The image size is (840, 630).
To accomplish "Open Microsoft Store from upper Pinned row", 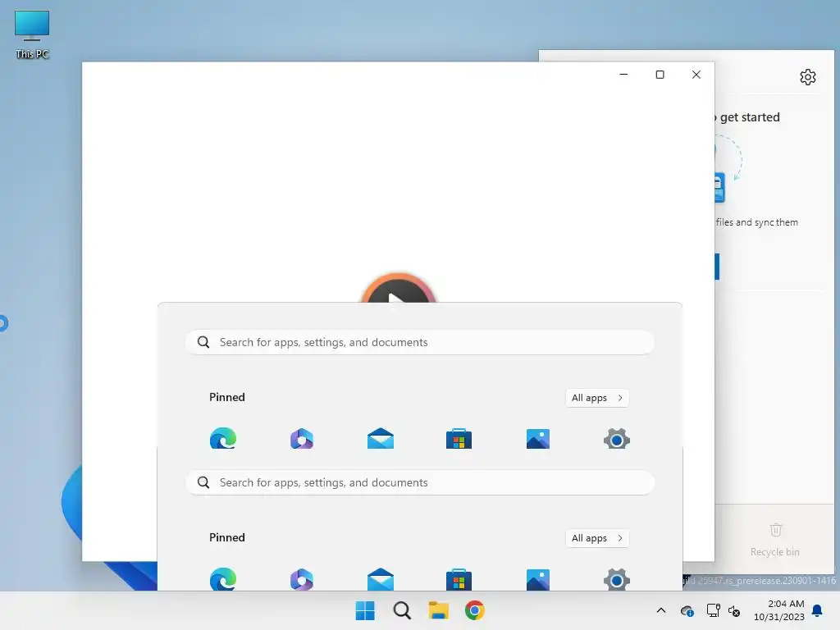I will [x=459, y=439].
